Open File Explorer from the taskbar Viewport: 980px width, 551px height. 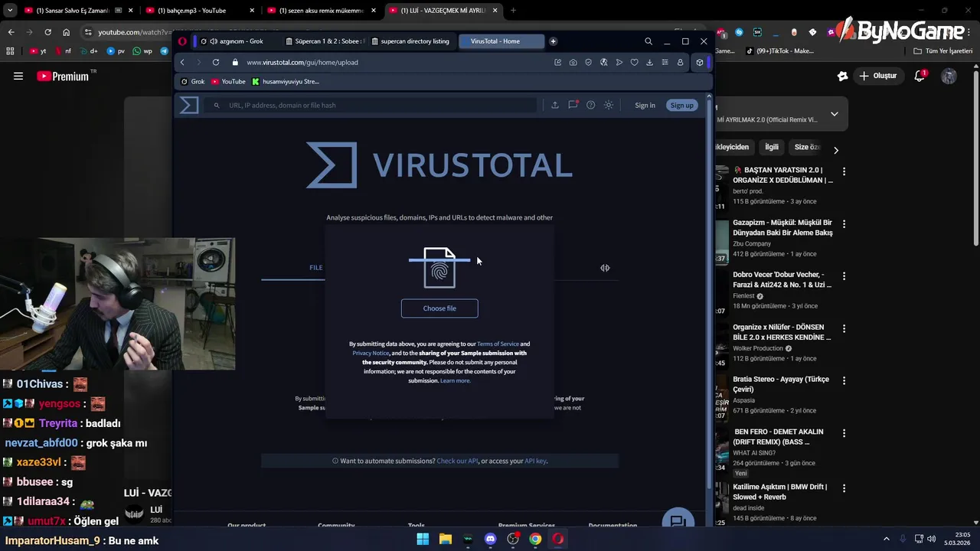click(x=445, y=539)
